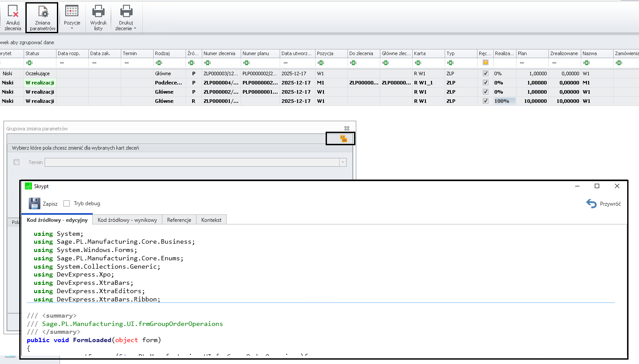
Task: Toggle the Ręc... checkbox in the ZLP000003 row
Action: point(485,73)
